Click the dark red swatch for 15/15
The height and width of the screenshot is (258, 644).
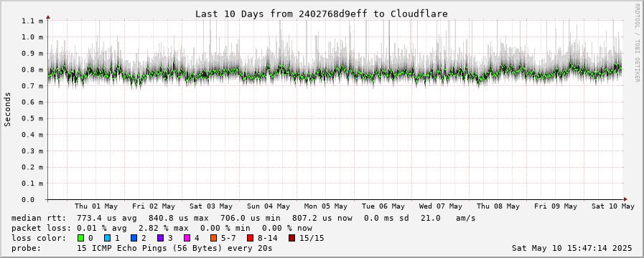(291, 238)
